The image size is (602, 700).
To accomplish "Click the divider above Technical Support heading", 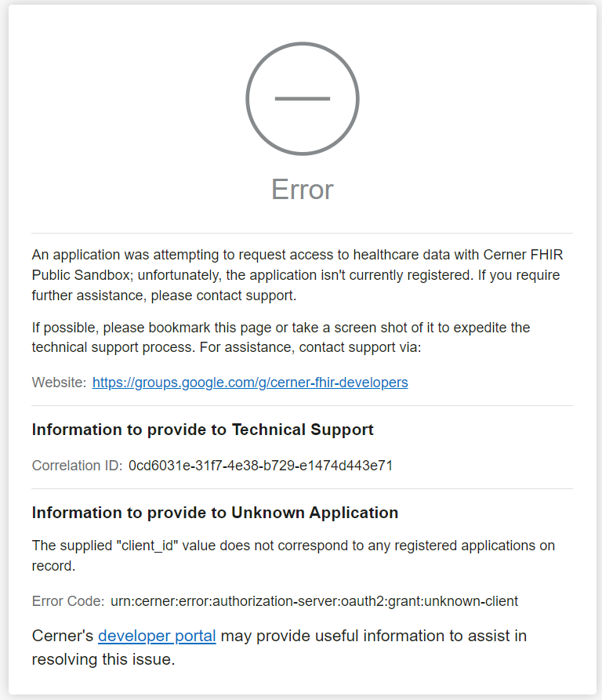I will tap(302, 405).
